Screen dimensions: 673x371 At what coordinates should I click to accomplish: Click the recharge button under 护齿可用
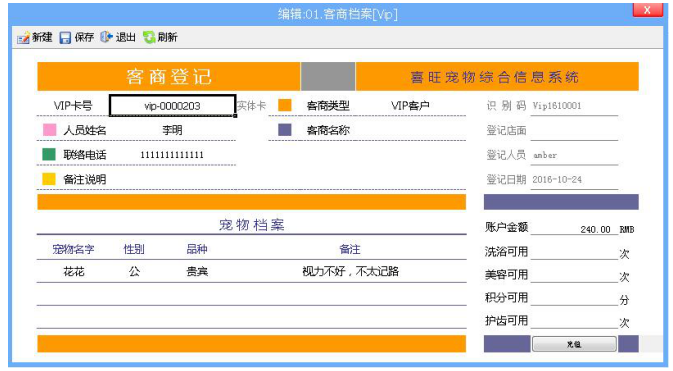tap(574, 344)
